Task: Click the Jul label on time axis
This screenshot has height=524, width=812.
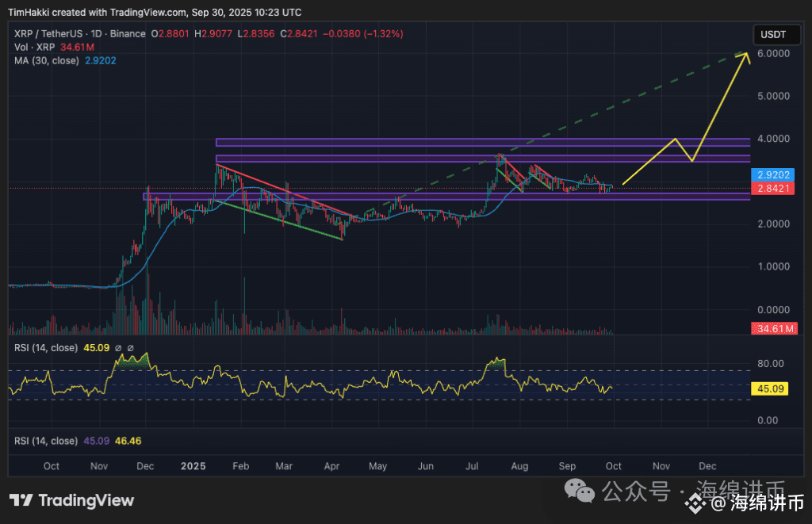Action: (472, 466)
